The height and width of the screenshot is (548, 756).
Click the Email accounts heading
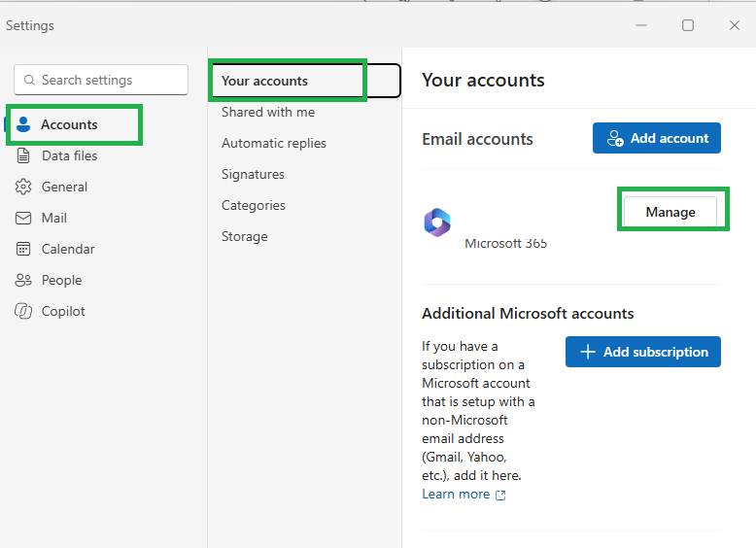[x=477, y=139]
